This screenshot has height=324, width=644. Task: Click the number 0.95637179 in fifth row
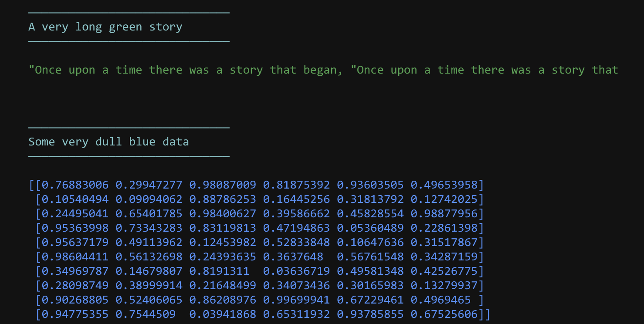point(75,243)
